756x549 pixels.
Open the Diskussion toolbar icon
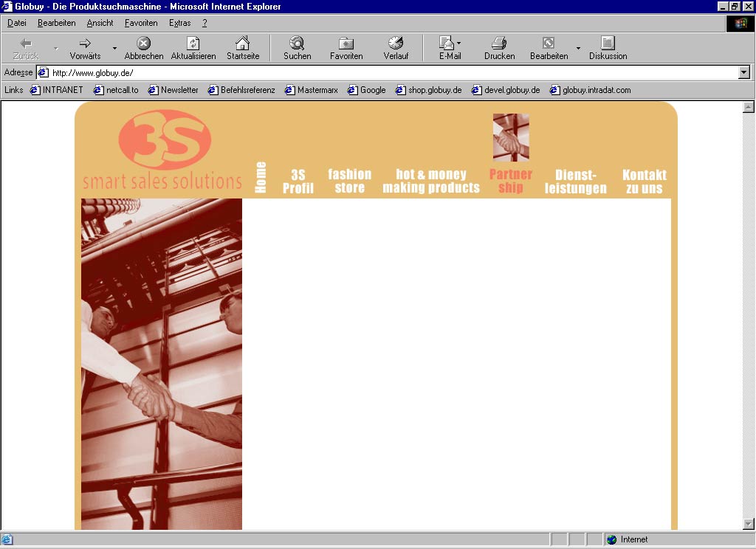click(608, 43)
